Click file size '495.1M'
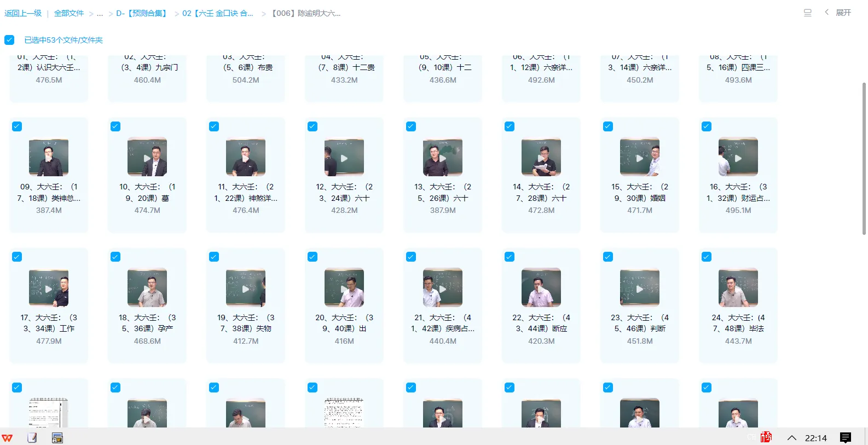868x445 pixels. 738,210
